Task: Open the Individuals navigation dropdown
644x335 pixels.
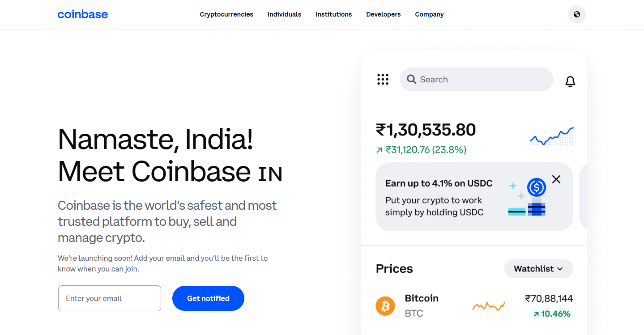Action: point(284,14)
